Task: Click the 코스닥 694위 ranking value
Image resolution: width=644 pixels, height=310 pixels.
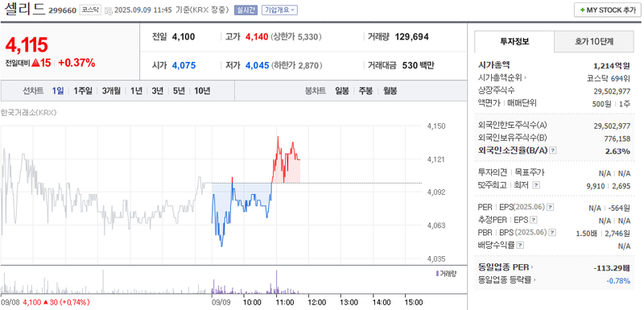Action: point(609,78)
